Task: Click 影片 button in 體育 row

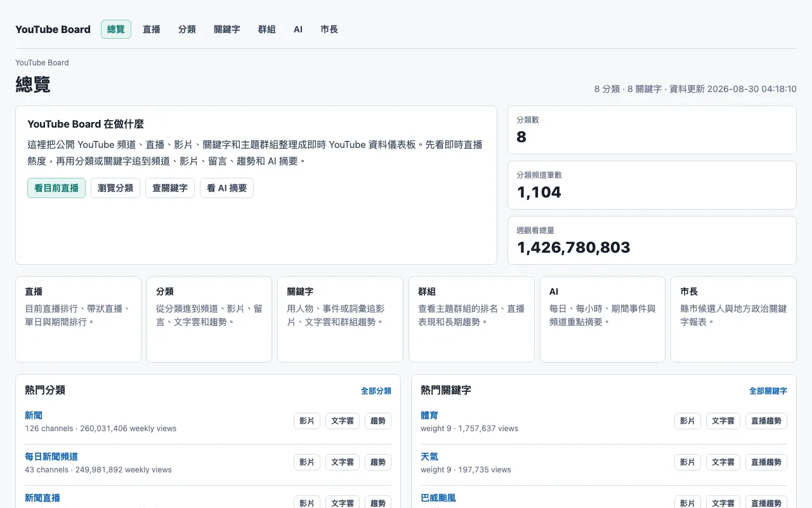Action: [x=688, y=421]
